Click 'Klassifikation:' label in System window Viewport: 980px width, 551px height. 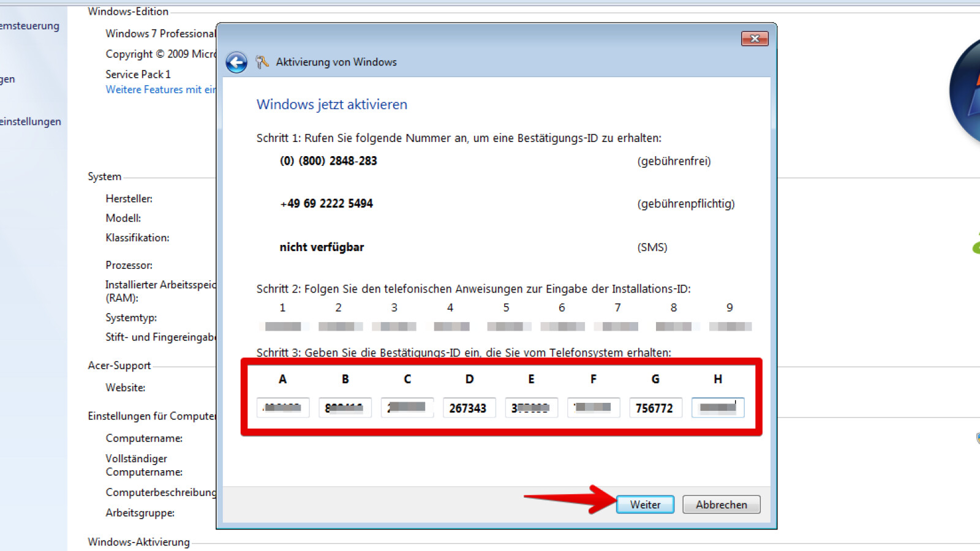click(137, 238)
